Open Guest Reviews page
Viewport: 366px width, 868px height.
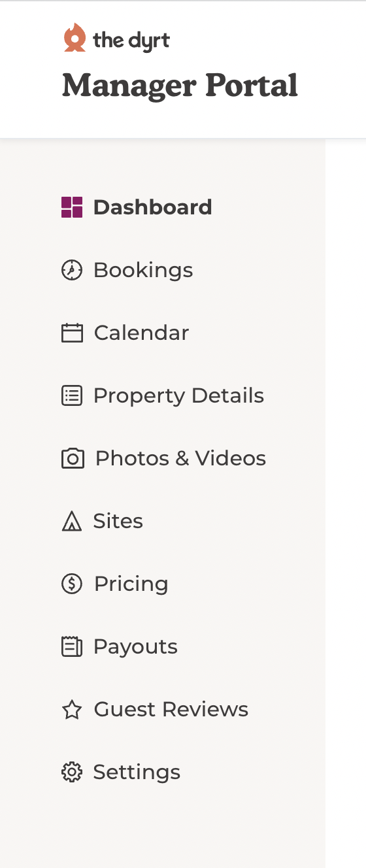pyautogui.click(x=171, y=709)
